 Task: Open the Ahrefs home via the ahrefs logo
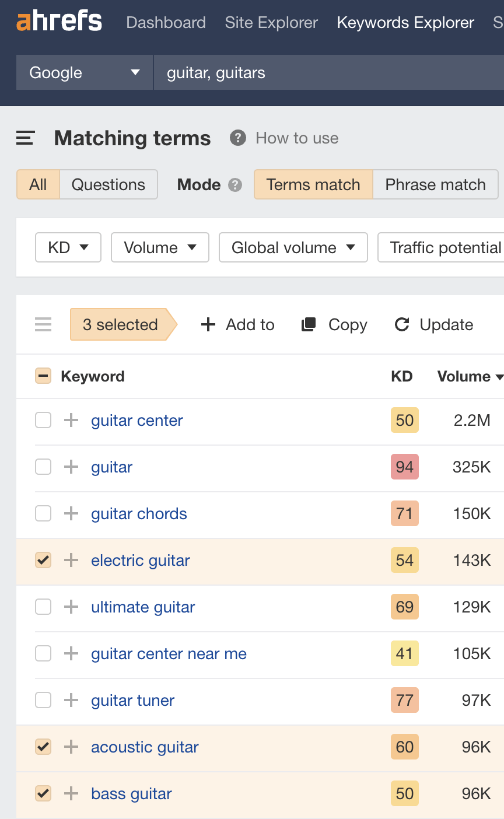click(x=58, y=22)
